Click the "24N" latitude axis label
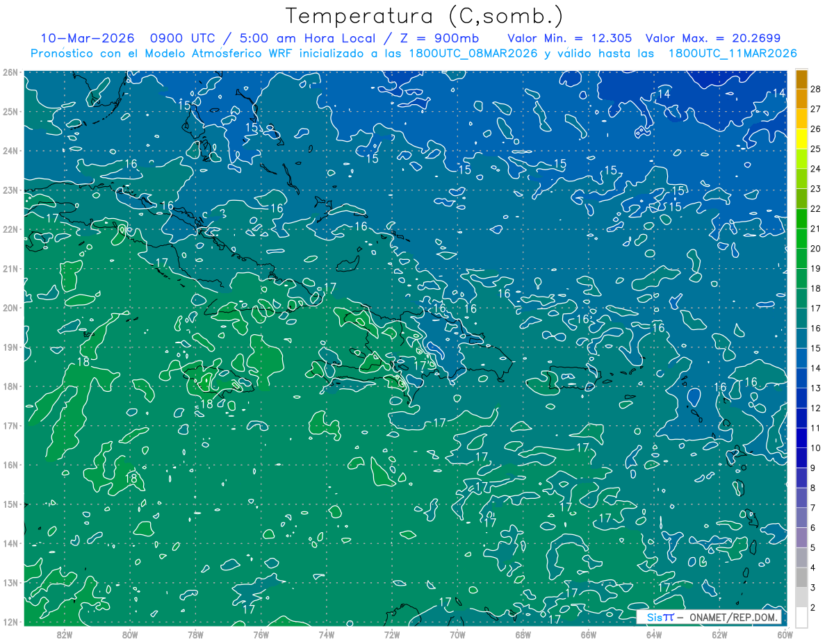Viewport: 834px width, 644px height. tap(10, 151)
